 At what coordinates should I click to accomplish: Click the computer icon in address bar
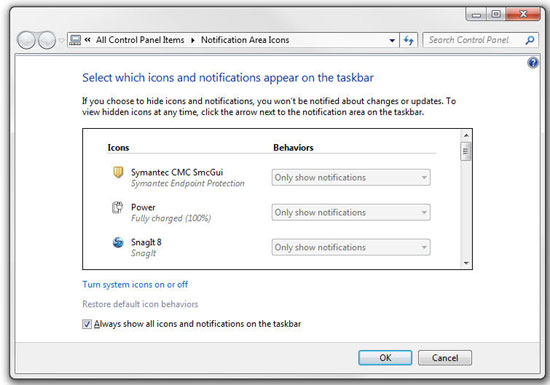pyautogui.click(x=75, y=40)
